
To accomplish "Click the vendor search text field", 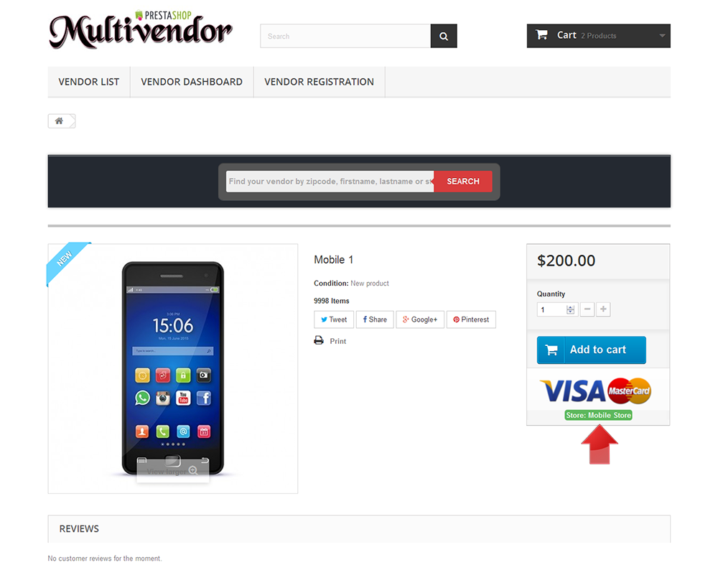I will [x=330, y=182].
